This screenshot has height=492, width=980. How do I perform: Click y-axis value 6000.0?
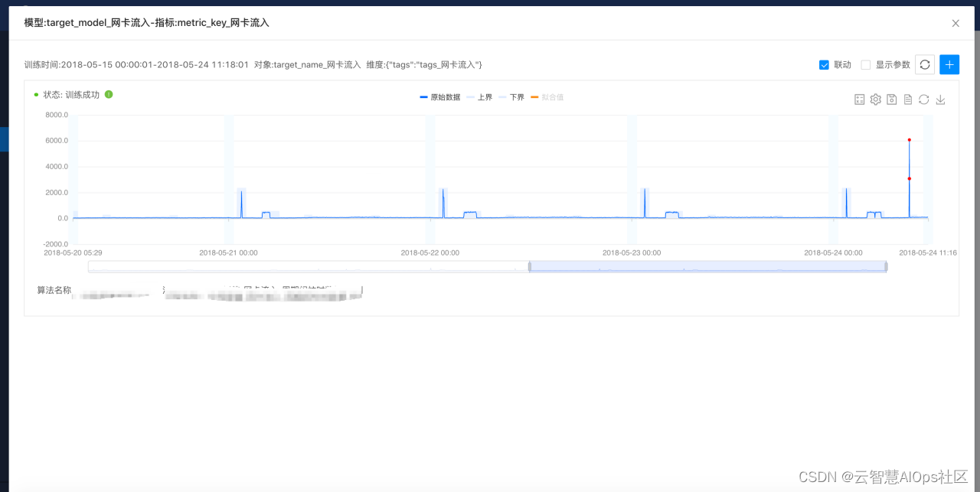pyautogui.click(x=57, y=141)
